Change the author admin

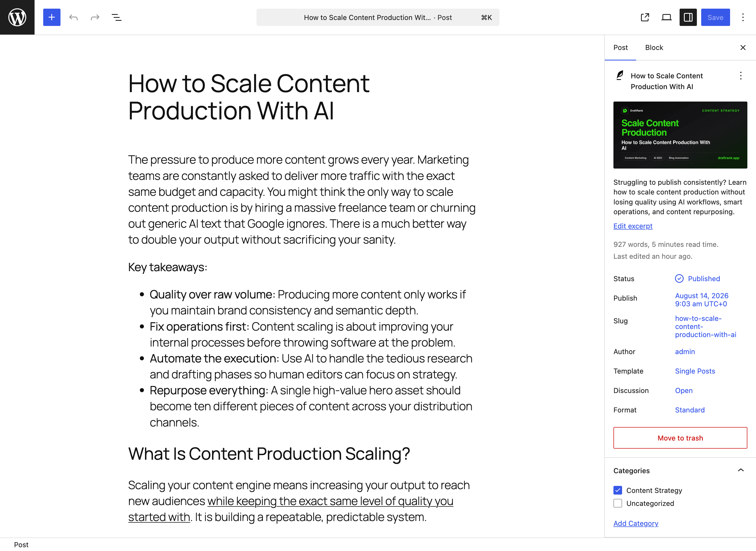(685, 352)
